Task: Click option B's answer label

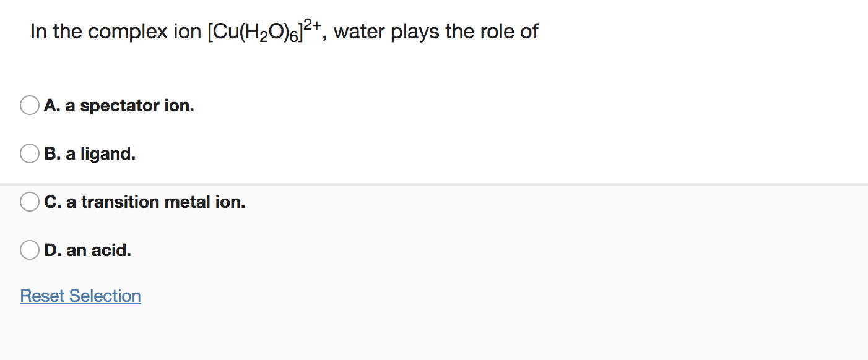Action: 89,153
